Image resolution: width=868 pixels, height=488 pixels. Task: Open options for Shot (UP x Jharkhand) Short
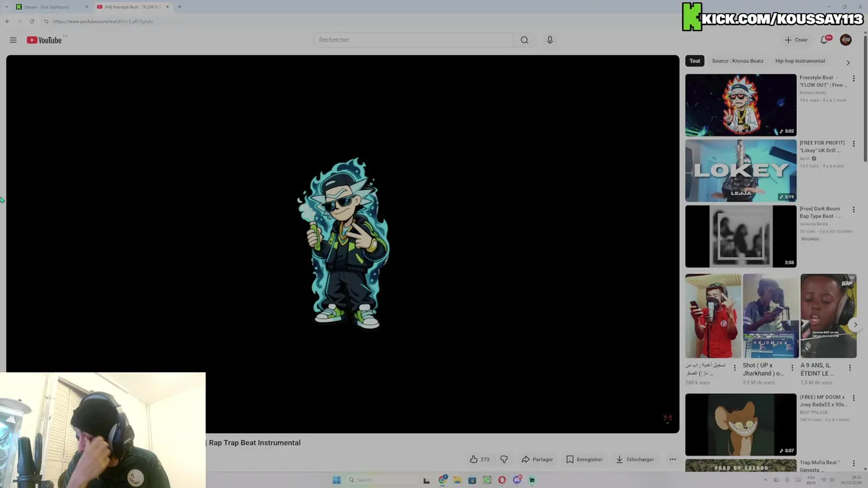tap(792, 368)
